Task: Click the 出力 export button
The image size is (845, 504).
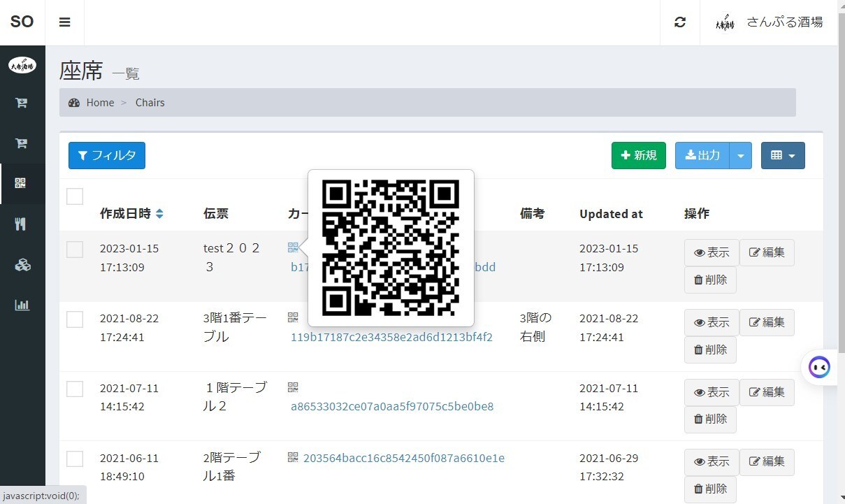Action: [702, 155]
